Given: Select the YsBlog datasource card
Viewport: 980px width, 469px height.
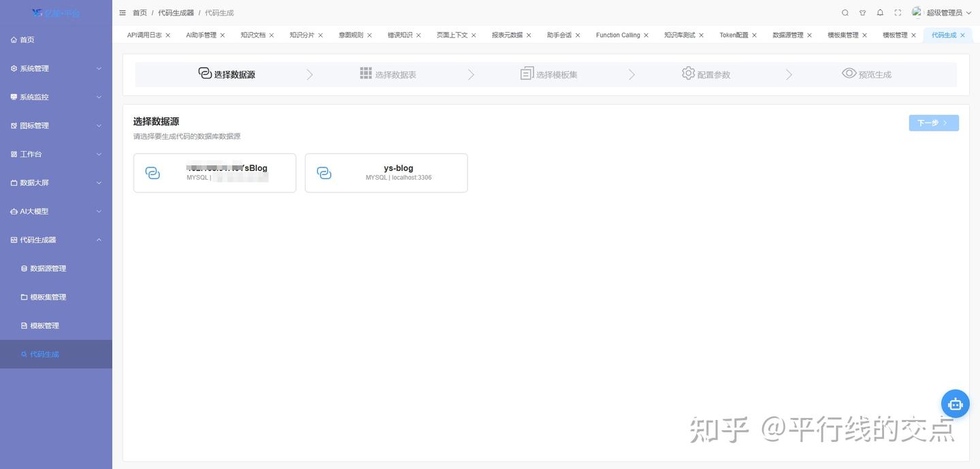Looking at the screenshot, I should click(214, 173).
